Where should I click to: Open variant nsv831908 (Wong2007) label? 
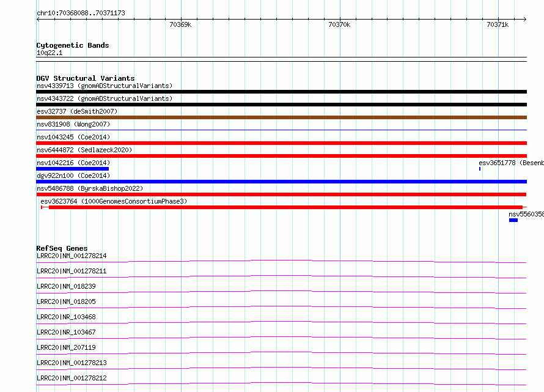(x=73, y=124)
